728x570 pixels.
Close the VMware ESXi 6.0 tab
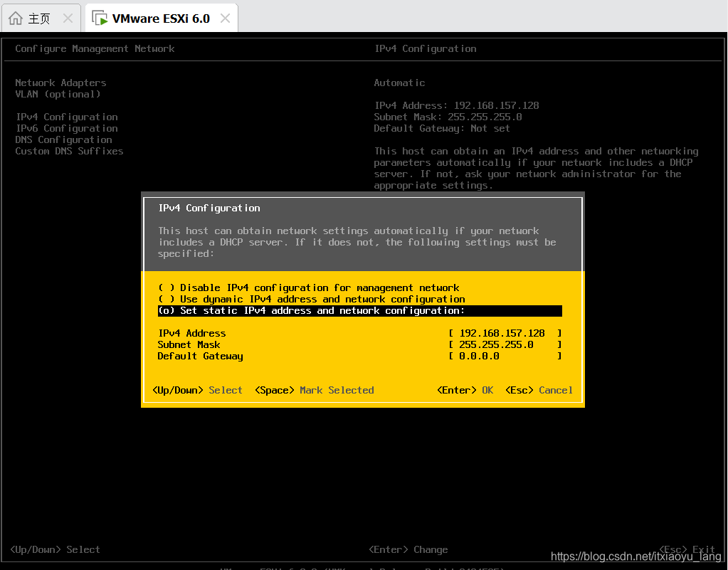[225, 19]
